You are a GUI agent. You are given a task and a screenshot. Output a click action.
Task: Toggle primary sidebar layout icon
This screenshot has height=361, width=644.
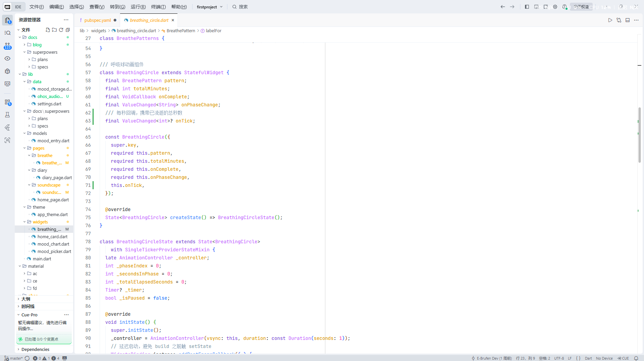pos(527,7)
